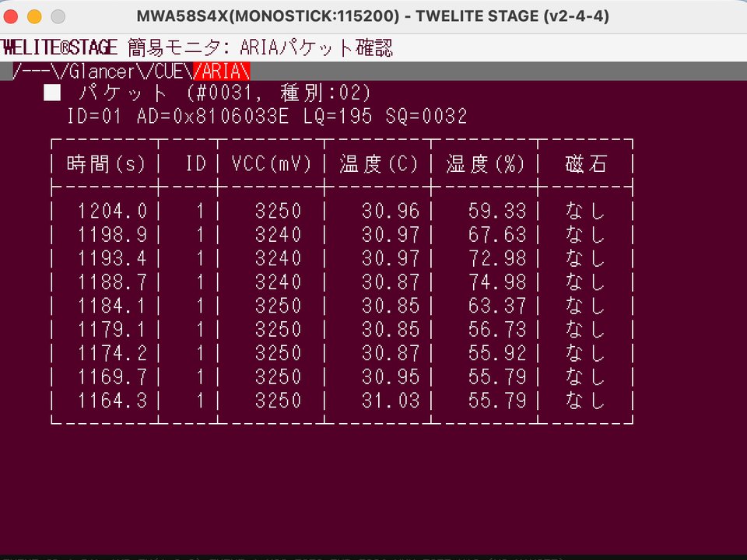The height and width of the screenshot is (560, 747).
Task: Minimize window with the yellow button
Action: (x=34, y=16)
